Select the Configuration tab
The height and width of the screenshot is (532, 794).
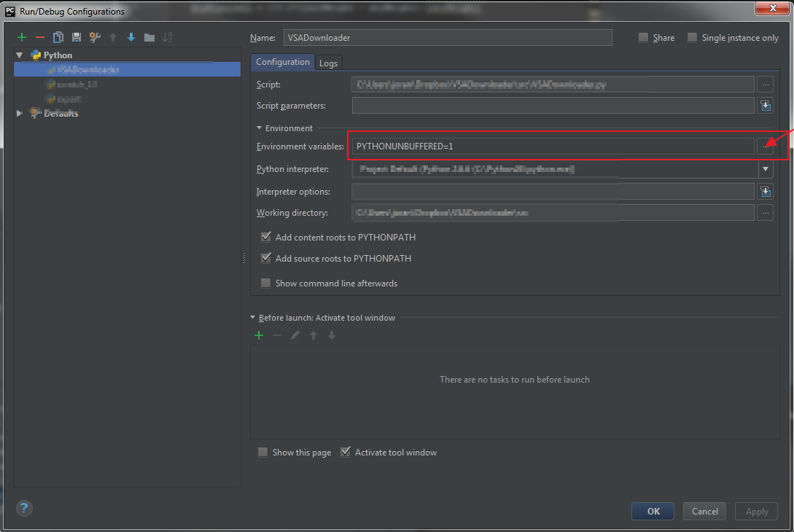282,62
